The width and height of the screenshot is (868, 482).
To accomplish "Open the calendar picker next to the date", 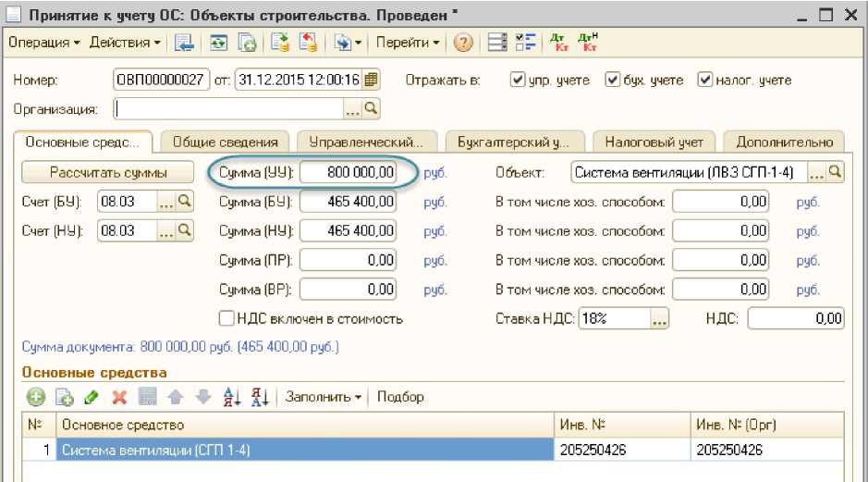I will point(372,80).
